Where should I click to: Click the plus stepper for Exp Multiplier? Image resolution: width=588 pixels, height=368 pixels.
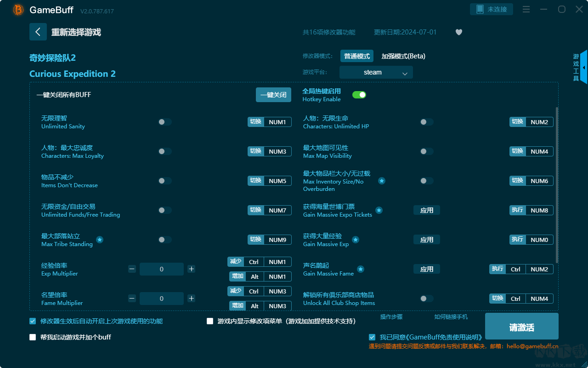click(x=191, y=269)
